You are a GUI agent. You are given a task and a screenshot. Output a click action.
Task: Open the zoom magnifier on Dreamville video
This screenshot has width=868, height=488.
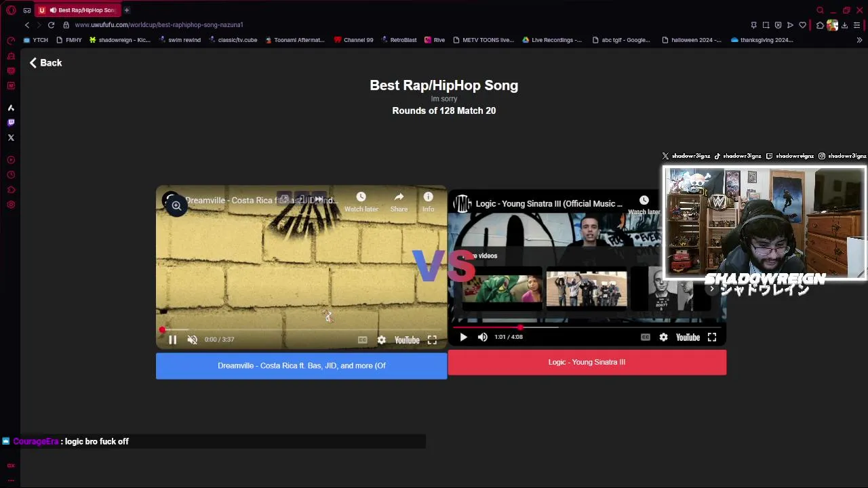pos(176,205)
